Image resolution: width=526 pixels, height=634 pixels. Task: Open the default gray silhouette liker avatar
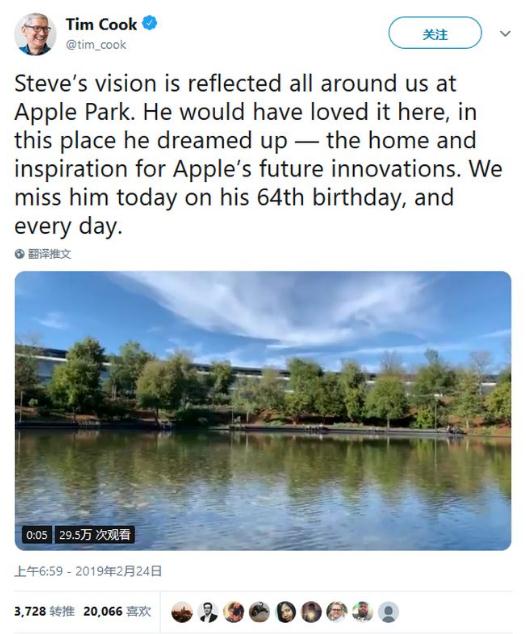click(388, 612)
